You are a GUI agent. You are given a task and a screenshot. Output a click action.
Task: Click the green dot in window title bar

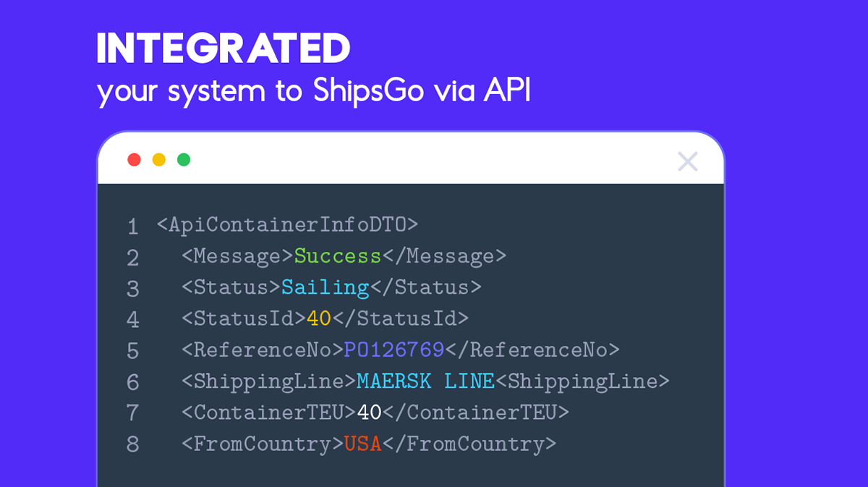tap(184, 159)
